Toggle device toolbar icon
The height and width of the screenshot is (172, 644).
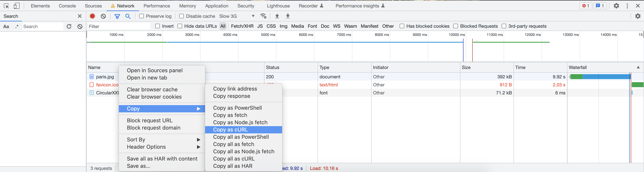click(x=16, y=6)
